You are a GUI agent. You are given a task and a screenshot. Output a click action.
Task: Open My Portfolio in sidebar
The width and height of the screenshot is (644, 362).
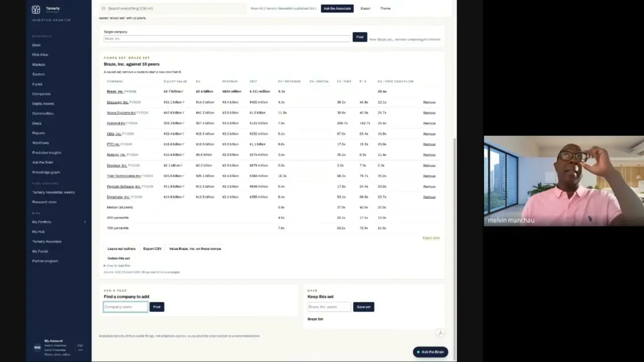42,222
